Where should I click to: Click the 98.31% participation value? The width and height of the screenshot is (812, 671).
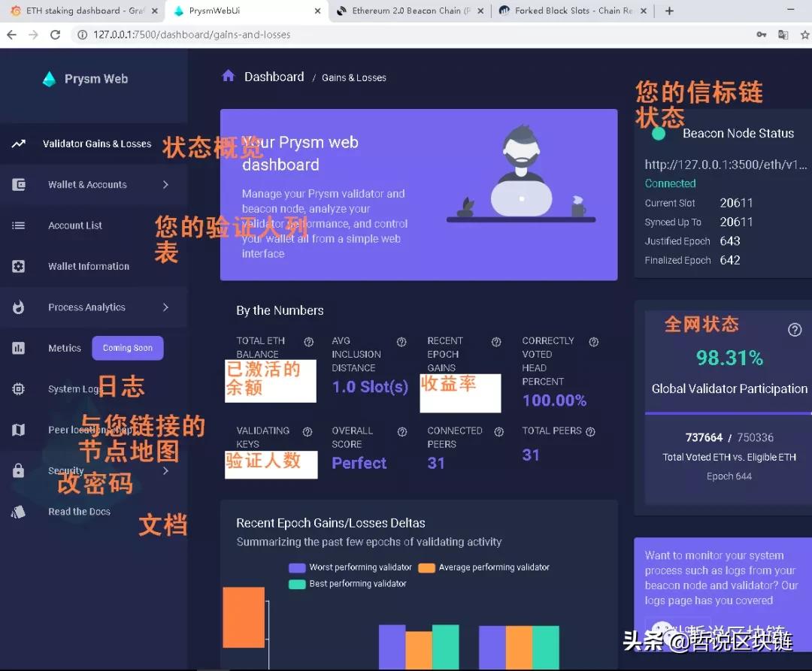(x=729, y=358)
